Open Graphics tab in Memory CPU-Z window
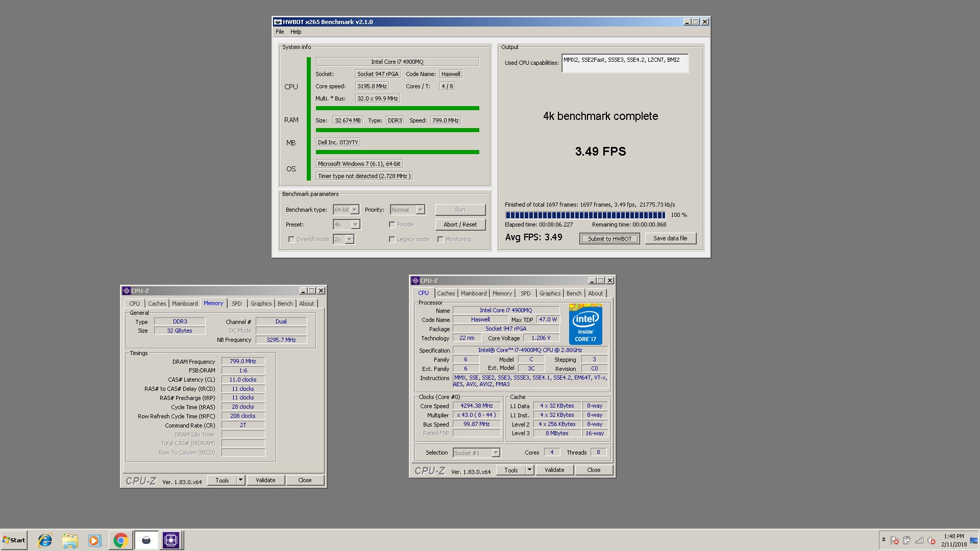Image resolution: width=980 pixels, height=551 pixels. pos(261,304)
